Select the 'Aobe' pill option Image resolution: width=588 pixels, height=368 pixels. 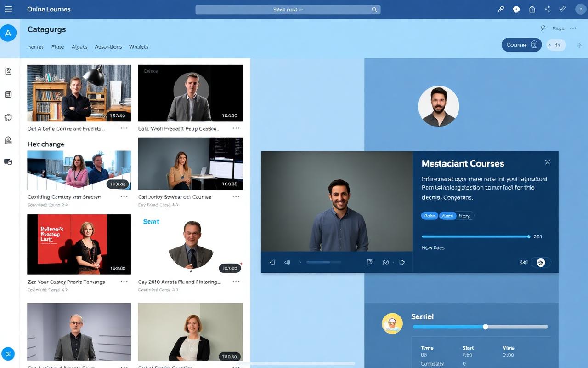[430, 215]
